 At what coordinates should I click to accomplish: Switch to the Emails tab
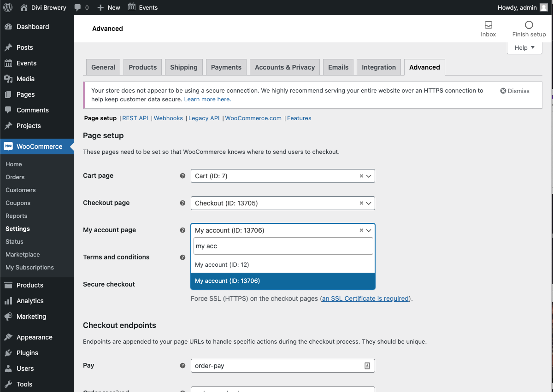pyautogui.click(x=338, y=67)
